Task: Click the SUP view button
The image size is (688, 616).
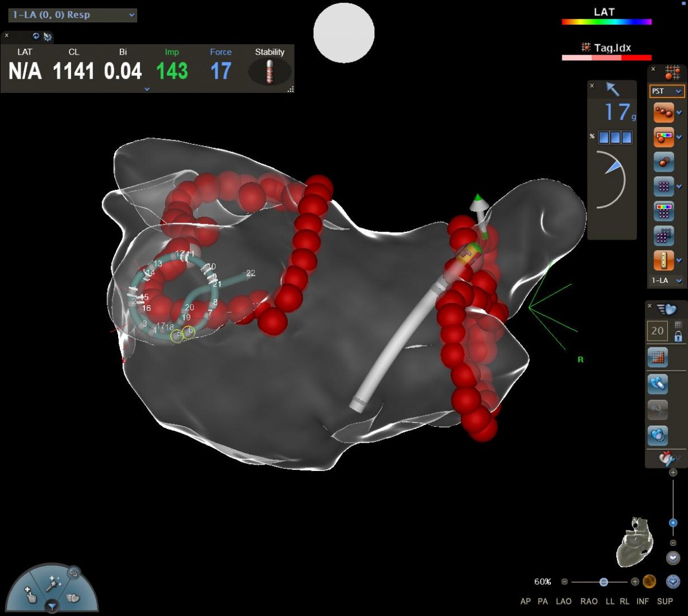Action: click(664, 601)
